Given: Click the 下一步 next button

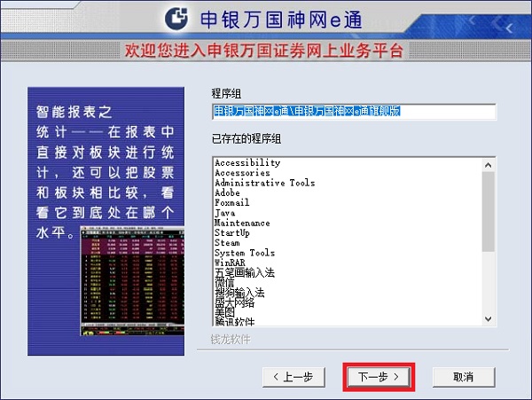Looking at the screenshot, I should pos(379,377).
